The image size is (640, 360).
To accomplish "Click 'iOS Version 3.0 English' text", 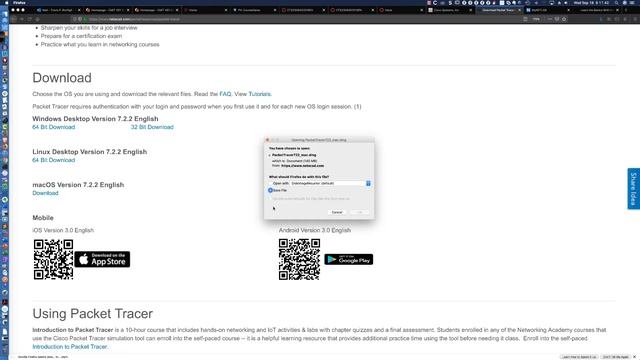I will 63,230.
